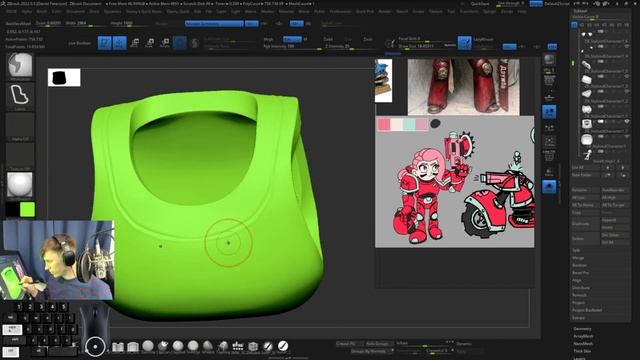Expand the Split section in Subtool
640x360 pixels.
(576, 250)
